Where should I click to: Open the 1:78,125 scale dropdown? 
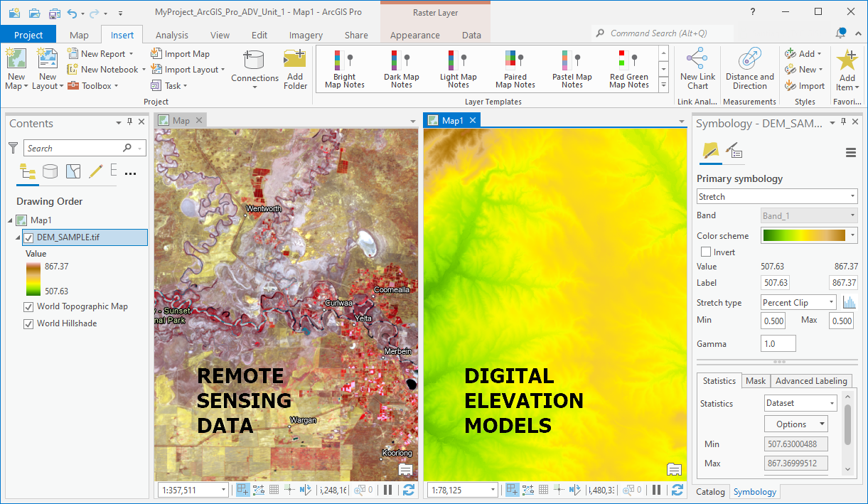[462, 490]
